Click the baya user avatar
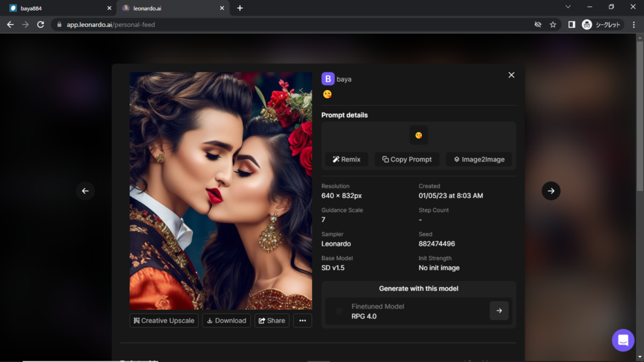Screen dimensions: 644x362 328,79
